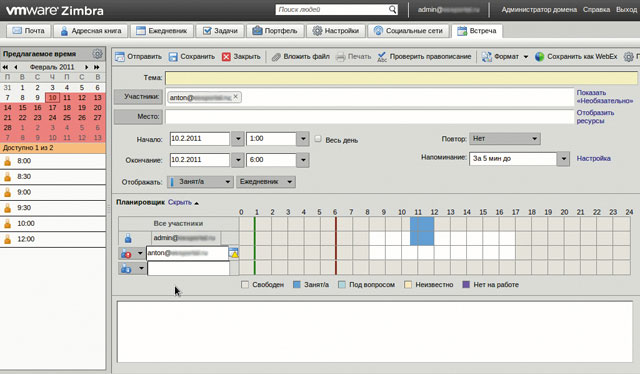Screen dimensions: 640x374
Task: Open the Окончание time dropdown
Action: point(303,160)
